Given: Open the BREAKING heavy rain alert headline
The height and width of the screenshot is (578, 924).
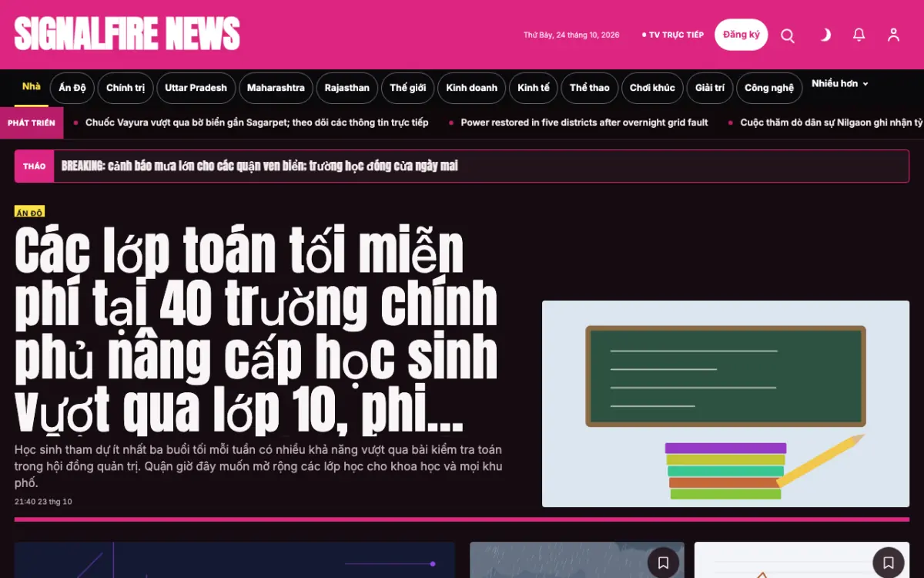Looking at the screenshot, I should (259, 166).
